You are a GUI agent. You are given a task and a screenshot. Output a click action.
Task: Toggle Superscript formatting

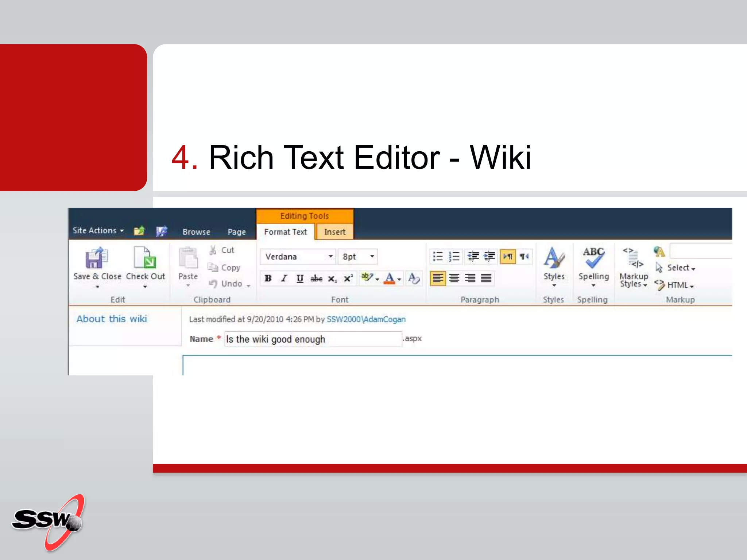click(348, 279)
